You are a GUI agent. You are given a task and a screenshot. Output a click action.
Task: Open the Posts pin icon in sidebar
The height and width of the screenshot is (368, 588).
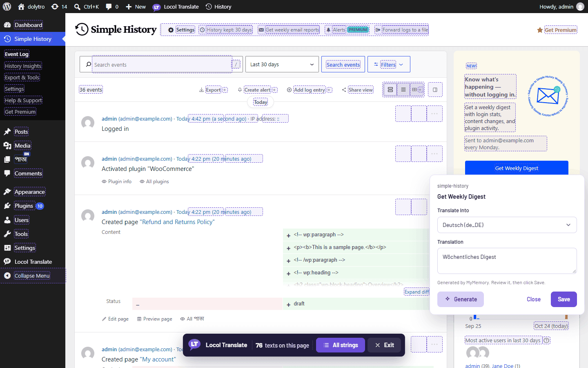[x=7, y=132]
